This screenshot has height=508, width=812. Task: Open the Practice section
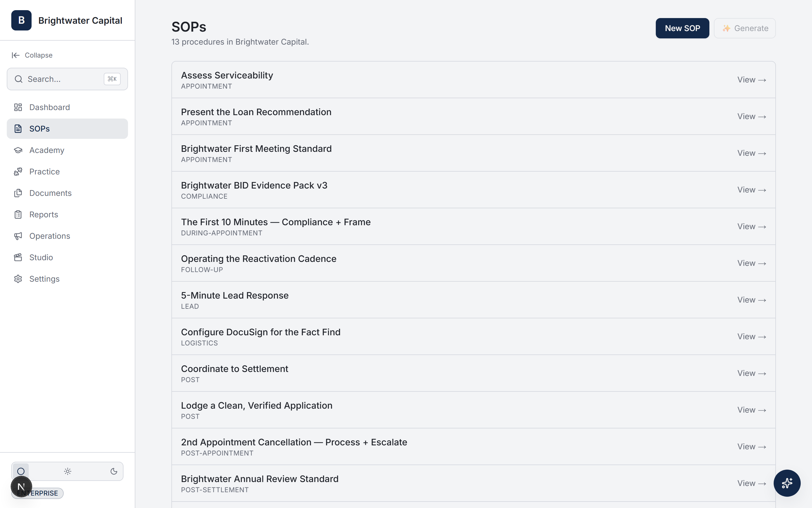[67, 172]
